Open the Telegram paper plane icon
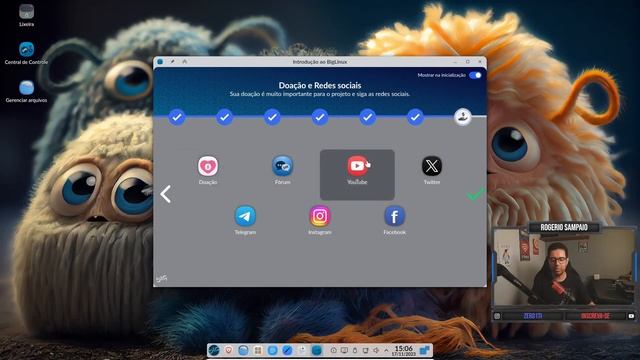The height and width of the screenshot is (360, 640). (245, 216)
